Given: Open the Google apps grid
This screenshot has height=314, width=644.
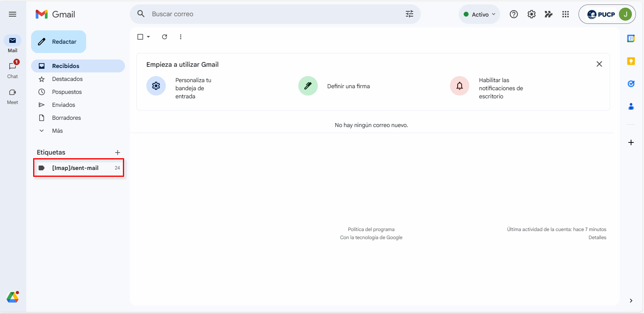Looking at the screenshot, I should coord(566,14).
